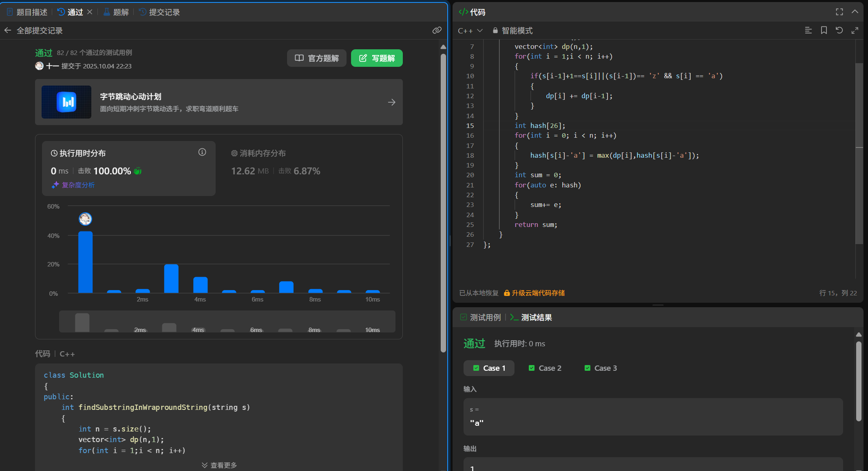Expand the editor with the diagonal arrows icon

pyautogui.click(x=855, y=31)
